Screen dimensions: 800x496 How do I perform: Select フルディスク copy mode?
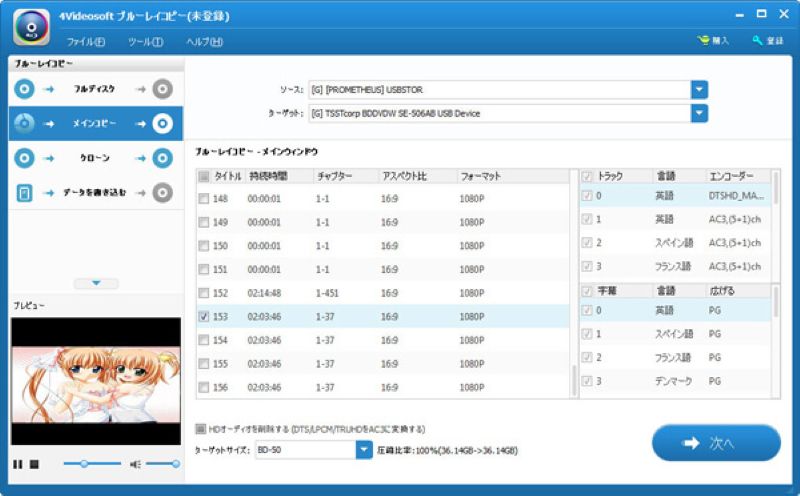95,89
